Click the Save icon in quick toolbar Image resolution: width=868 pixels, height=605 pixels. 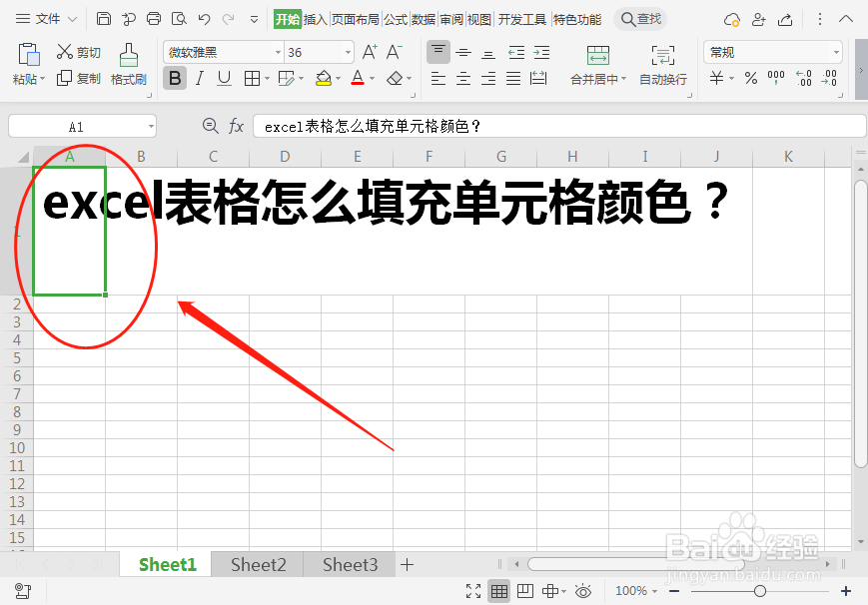(x=104, y=19)
